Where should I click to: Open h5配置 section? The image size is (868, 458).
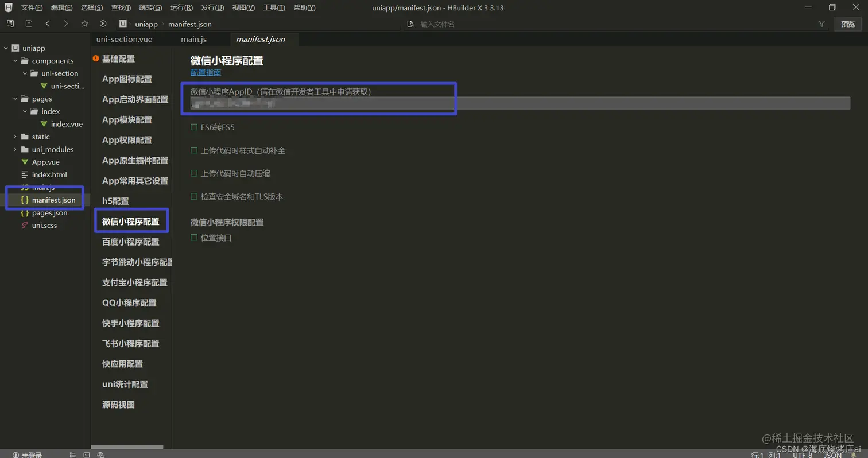pyautogui.click(x=115, y=201)
